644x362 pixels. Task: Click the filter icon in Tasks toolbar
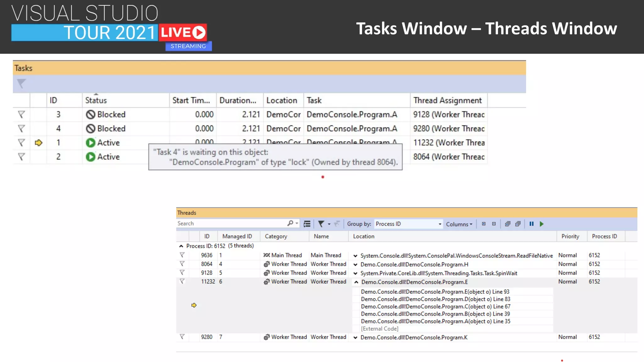click(x=21, y=83)
